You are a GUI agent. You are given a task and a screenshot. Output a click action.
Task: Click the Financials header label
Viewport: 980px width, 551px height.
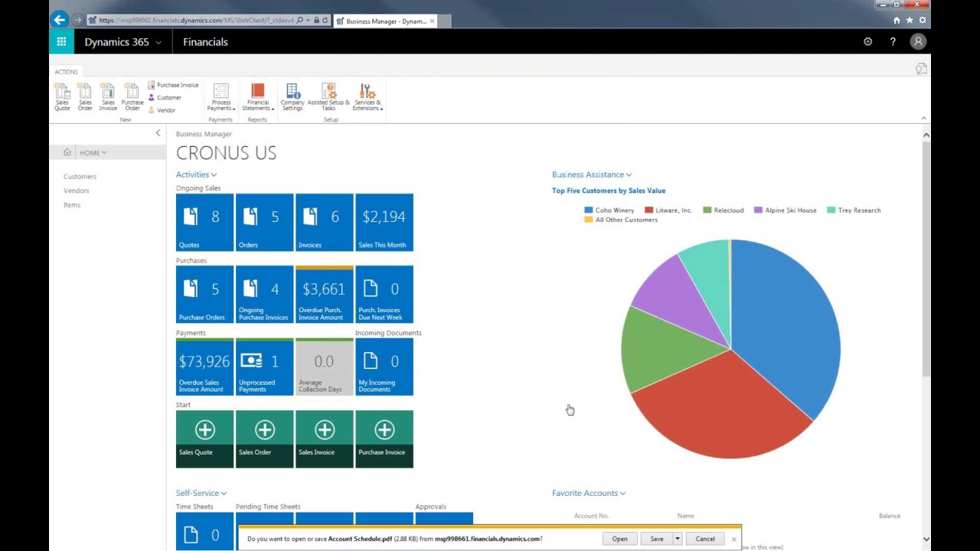pos(205,42)
